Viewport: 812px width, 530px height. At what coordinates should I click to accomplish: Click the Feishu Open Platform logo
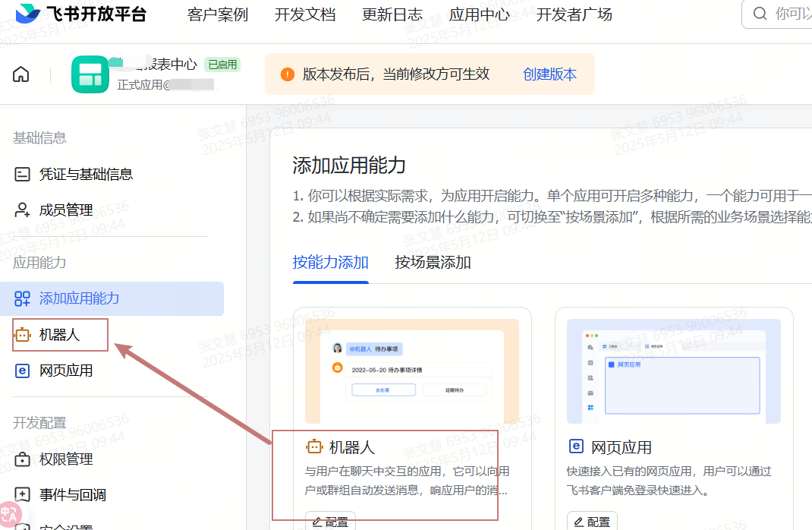click(x=80, y=14)
